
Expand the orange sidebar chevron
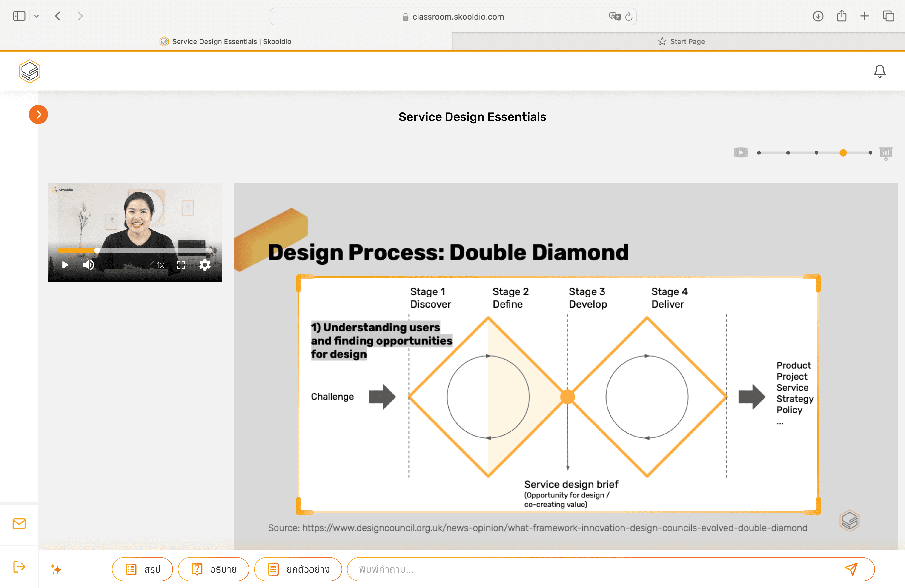pyautogui.click(x=38, y=114)
